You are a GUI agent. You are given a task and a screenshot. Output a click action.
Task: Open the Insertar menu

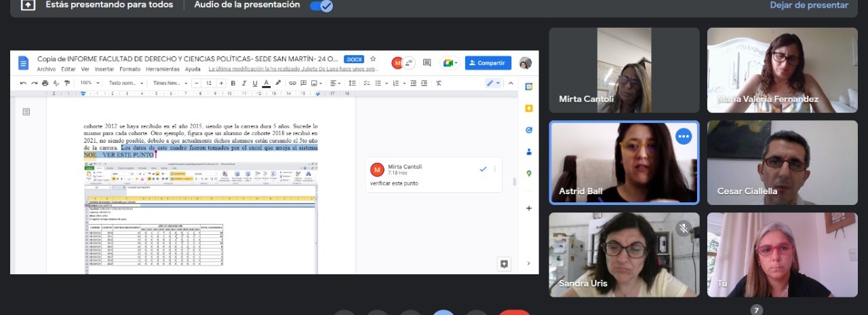pos(104,69)
